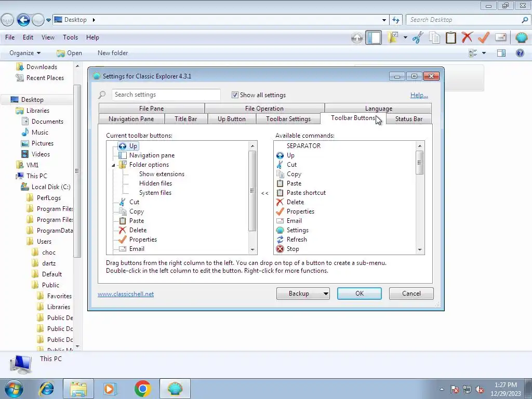Expand the address bar history dropdown

pos(384,20)
